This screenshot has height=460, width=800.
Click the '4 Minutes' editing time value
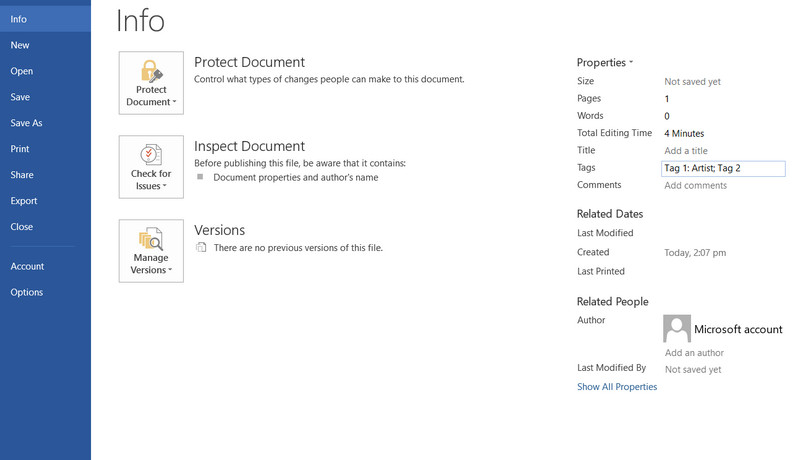(684, 133)
